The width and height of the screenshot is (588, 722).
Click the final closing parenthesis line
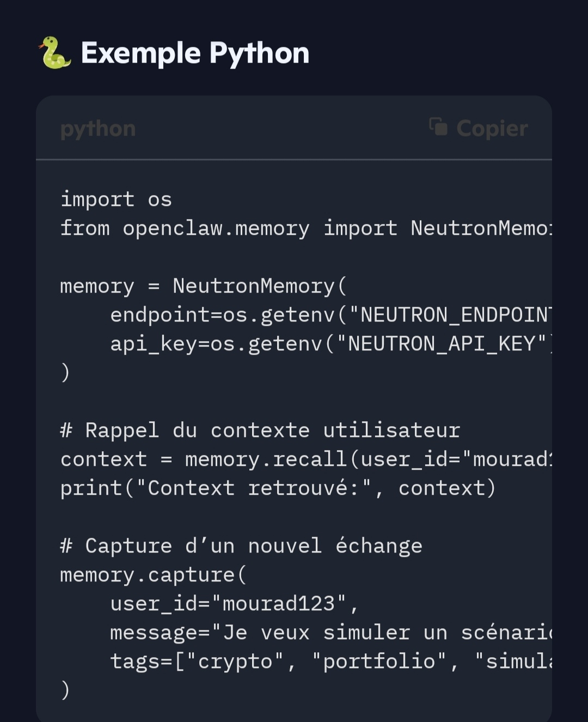click(x=65, y=690)
